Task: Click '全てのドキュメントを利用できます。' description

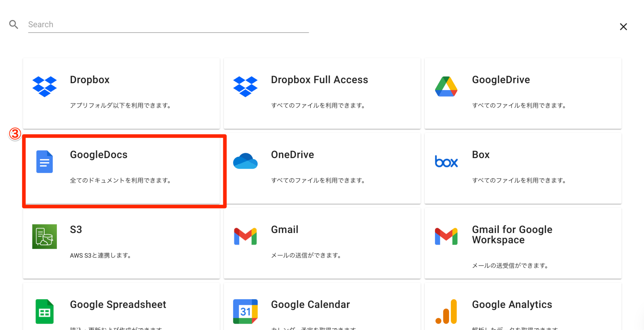Action: click(121, 180)
